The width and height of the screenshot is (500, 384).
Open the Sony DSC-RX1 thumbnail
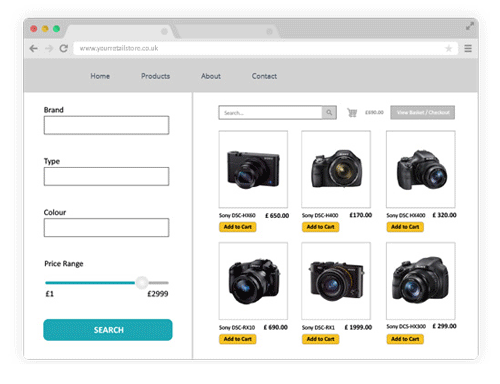[336, 281]
